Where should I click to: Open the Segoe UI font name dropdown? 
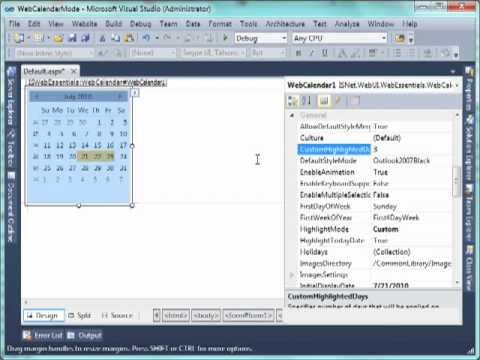(x=214, y=53)
